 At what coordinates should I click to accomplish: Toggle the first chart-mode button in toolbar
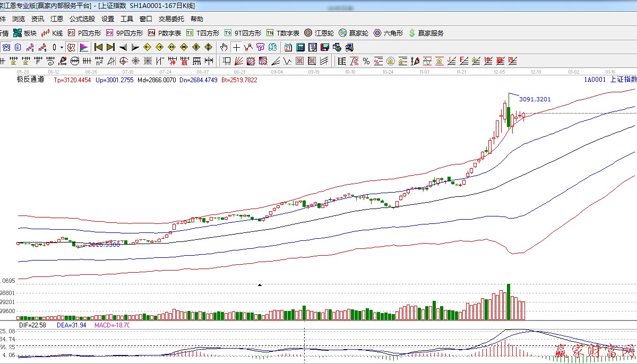click(x=6, y=47)
